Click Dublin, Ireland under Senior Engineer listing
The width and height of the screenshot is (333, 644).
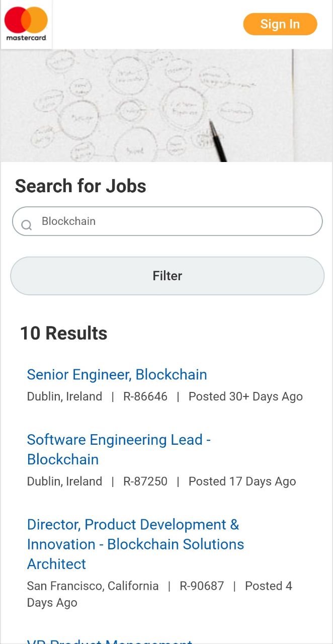pyautogui.click(x=64, y=396)
